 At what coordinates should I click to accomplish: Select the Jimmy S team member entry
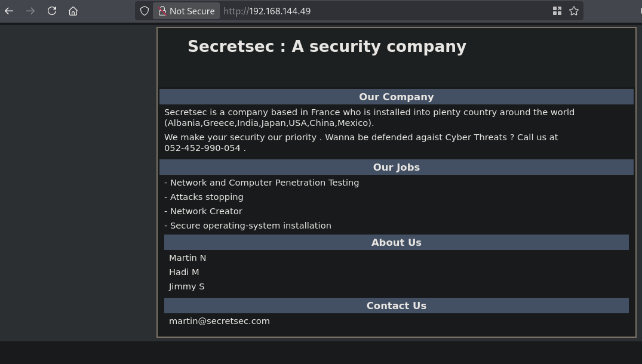[186, 286]
